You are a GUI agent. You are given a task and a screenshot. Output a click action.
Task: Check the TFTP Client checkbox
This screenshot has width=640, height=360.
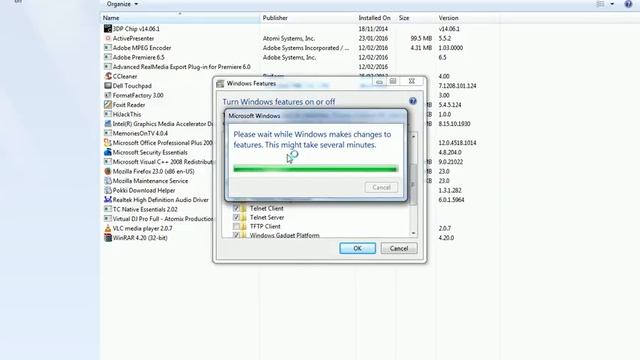(x=236, y=227)
